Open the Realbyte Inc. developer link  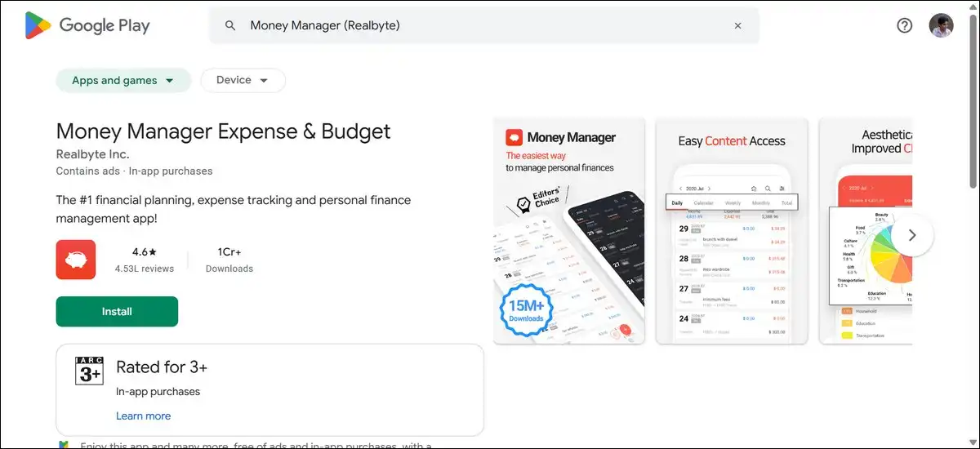click(92, 154)
